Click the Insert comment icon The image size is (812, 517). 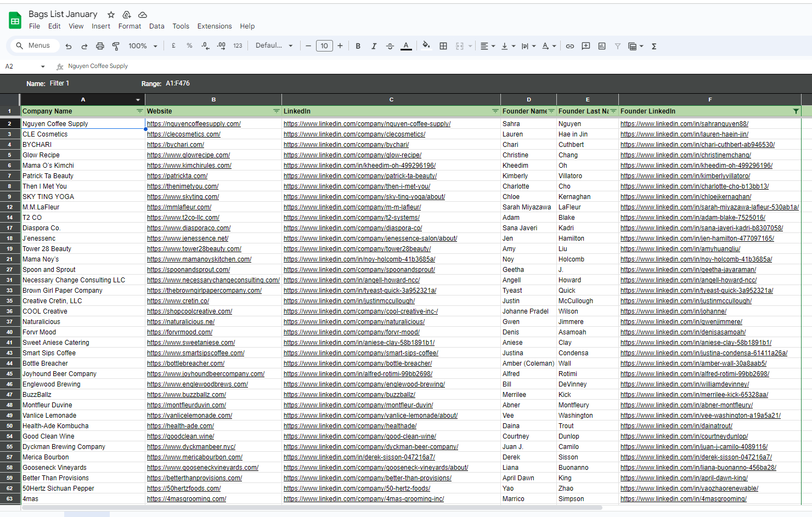tap(586, 46)
